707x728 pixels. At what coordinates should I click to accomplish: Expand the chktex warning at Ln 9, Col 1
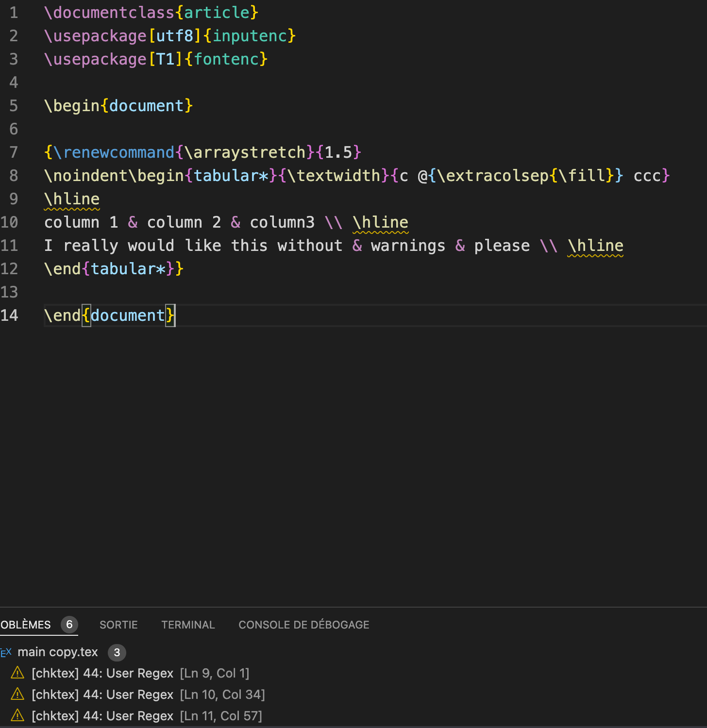pyautogui.click(x=141, y=673)
